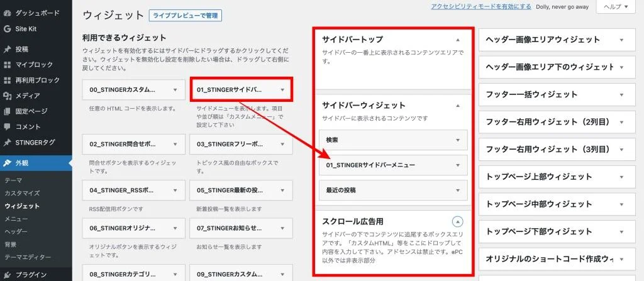644x281 pixels.
Task: Open the ヘルプ dropdown tab
Action: [x=616, y=6]
